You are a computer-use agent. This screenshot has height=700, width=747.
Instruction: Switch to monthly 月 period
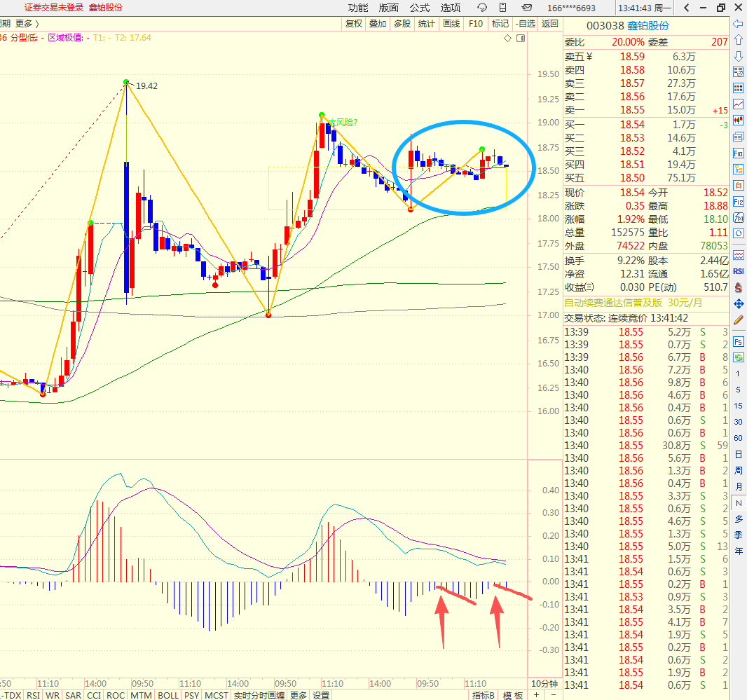pyautogui.click(x=738, y=487)
